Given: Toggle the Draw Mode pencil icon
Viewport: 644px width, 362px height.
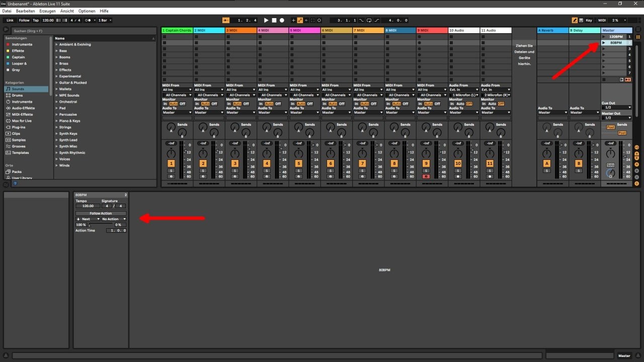Looking at the screenshot, I should tap(575, 20).
